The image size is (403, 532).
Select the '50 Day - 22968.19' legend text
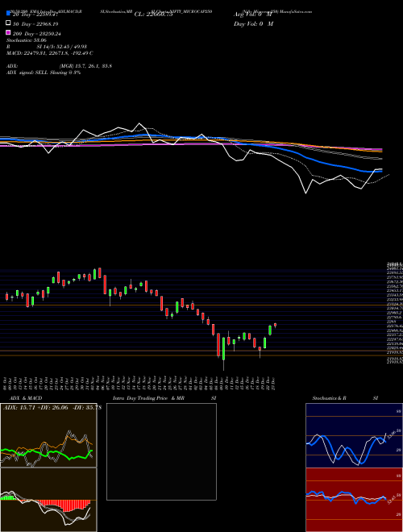point(35,24)
